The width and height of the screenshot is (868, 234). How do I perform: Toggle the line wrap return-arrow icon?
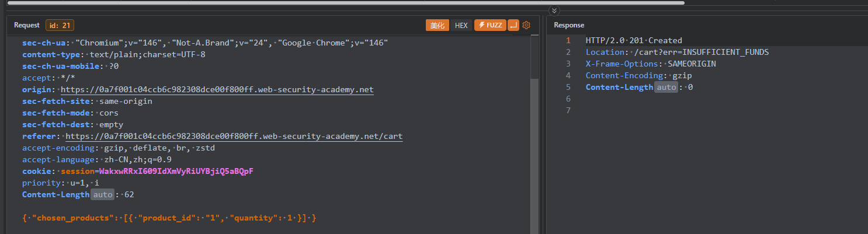[x=513, y=25]
